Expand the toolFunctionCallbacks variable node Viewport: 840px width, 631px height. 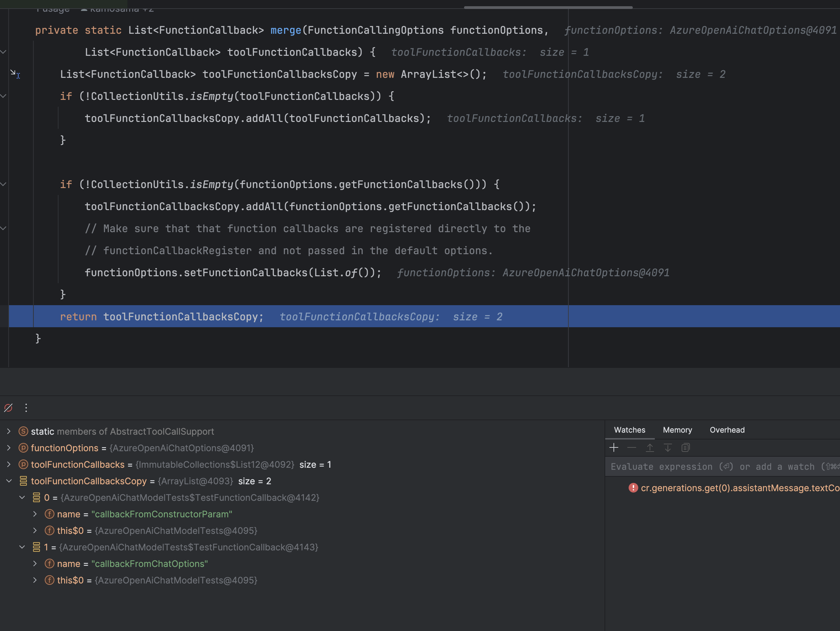pos(9,464)
